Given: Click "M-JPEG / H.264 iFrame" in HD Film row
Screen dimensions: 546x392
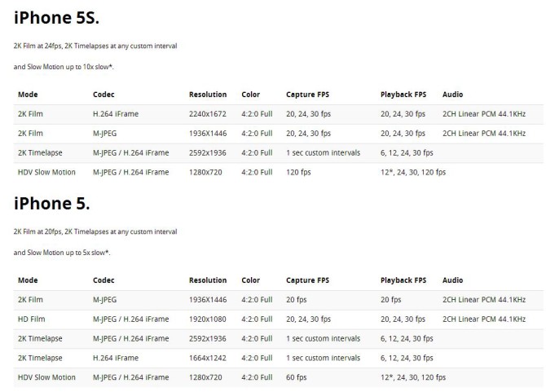Looking at the screenshot, I should click(131, 319).
